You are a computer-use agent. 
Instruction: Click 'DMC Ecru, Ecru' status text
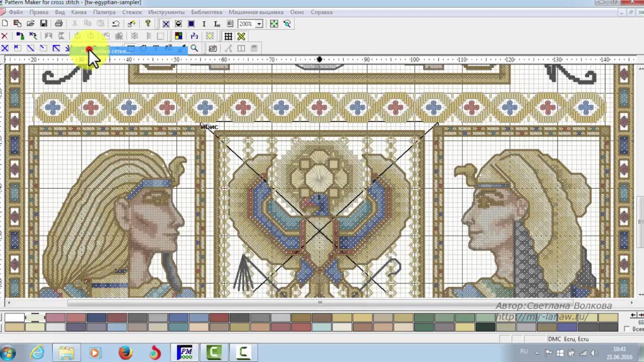tap(568, 339)
